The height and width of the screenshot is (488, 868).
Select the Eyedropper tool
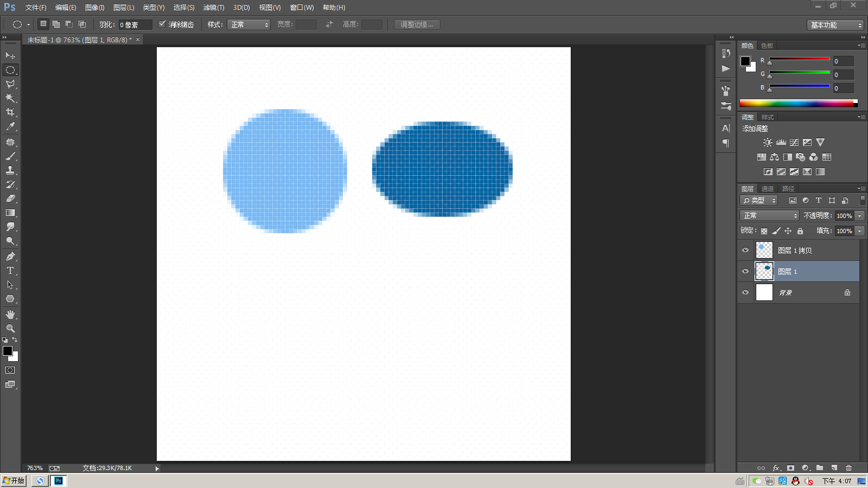pyautogui.click(x=10, y=126)
